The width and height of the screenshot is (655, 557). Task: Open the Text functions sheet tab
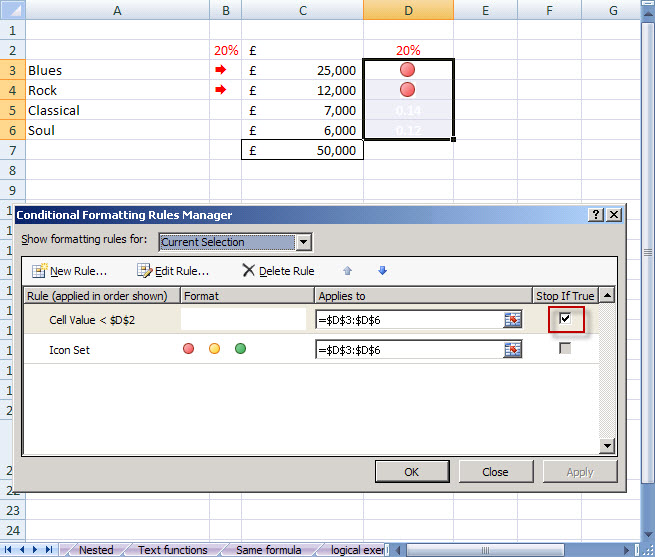(172, 550)
